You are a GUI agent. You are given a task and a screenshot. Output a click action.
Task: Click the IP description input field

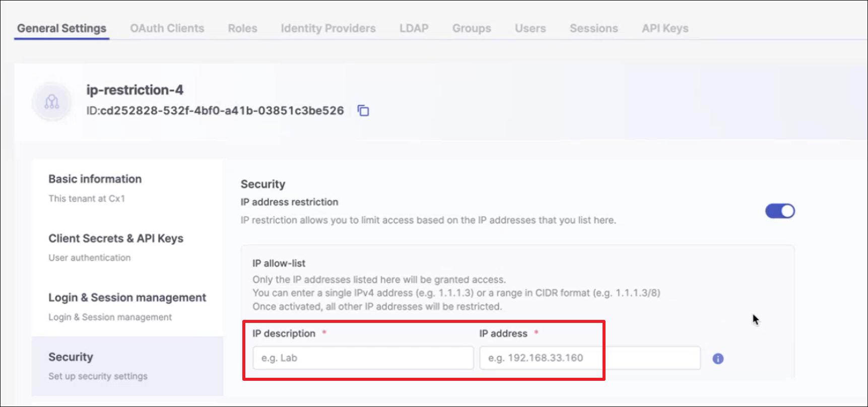click(x=363, y=358)
